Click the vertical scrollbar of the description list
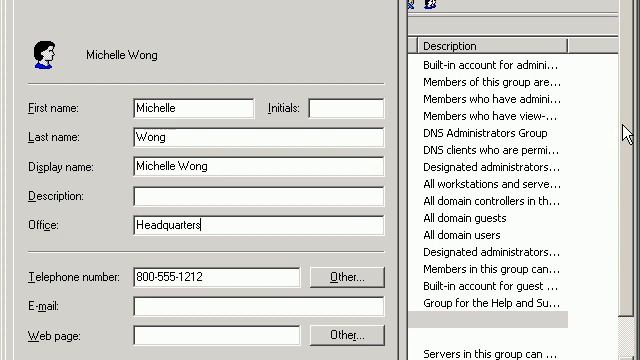 tap(625, 180)
